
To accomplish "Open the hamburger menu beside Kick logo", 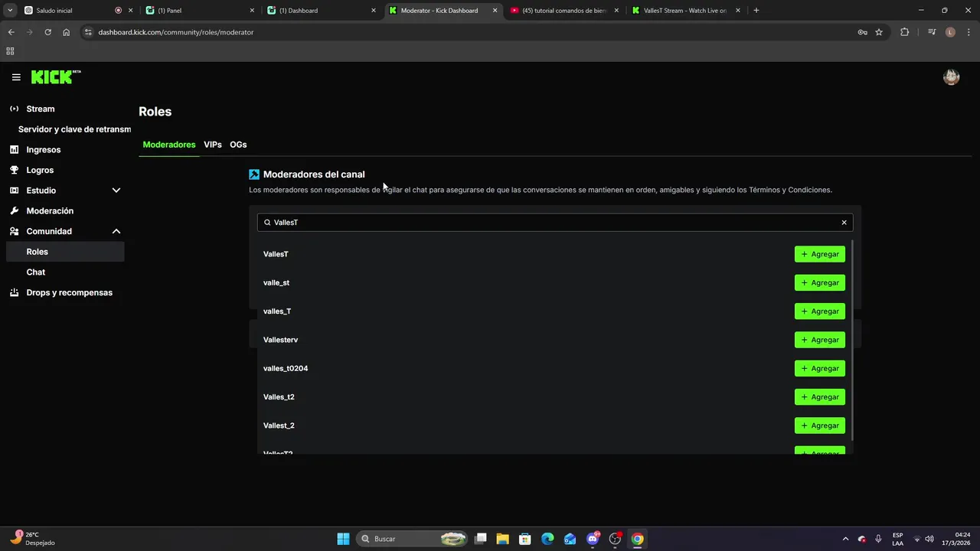I will coord(16,77).
